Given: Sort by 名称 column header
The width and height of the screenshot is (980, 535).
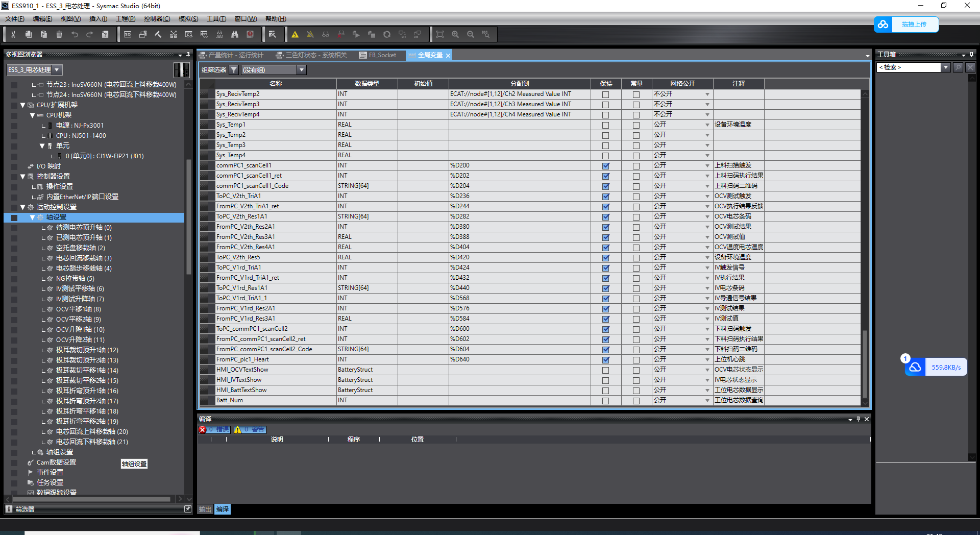Looking at the screenshot, I should (x=276, y=84).
